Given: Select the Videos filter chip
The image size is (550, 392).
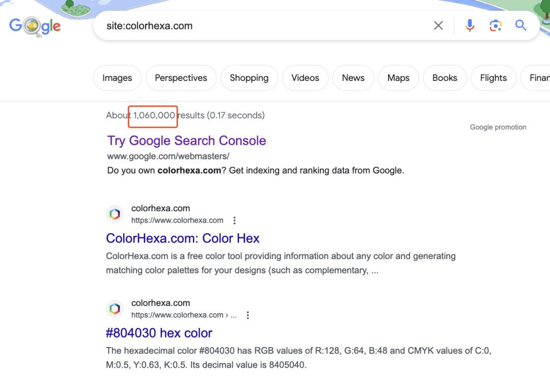Looking at the screenshot, I should [305, 78].
